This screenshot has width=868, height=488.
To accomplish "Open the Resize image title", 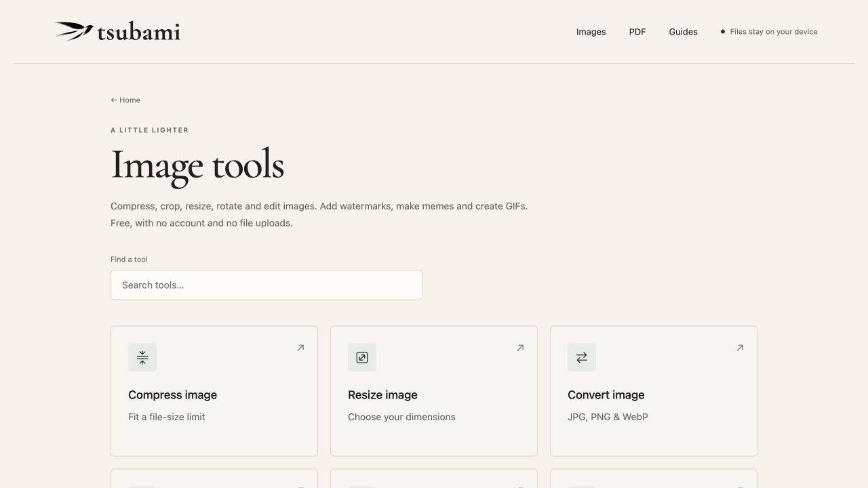I will pos(382,394).
